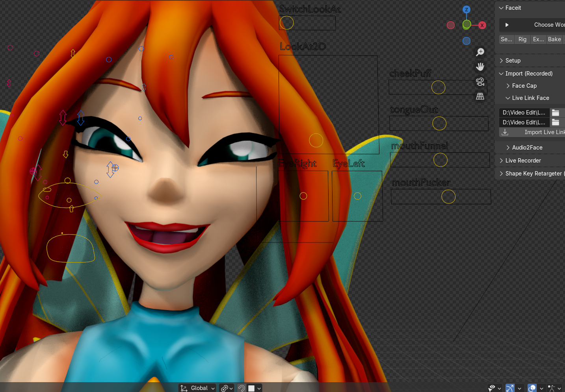Select the EyeRight control circle
The width and height of the screenshot is (565, 392).
click(x=303, y=196)
